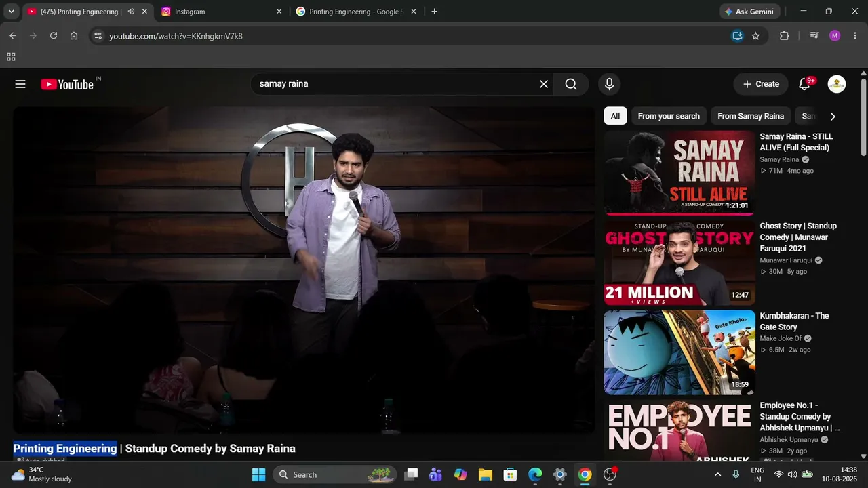Visit Make Joke Of channel name
Image resolution: width=868 pixels, height=488 pixels.
(x=781, y=338)
